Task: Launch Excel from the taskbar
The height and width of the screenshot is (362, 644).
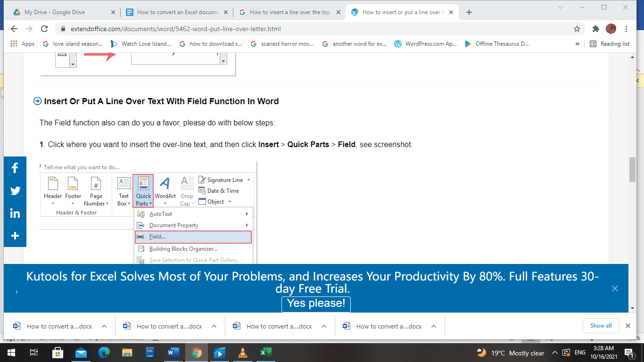Action: coord(265,353)
